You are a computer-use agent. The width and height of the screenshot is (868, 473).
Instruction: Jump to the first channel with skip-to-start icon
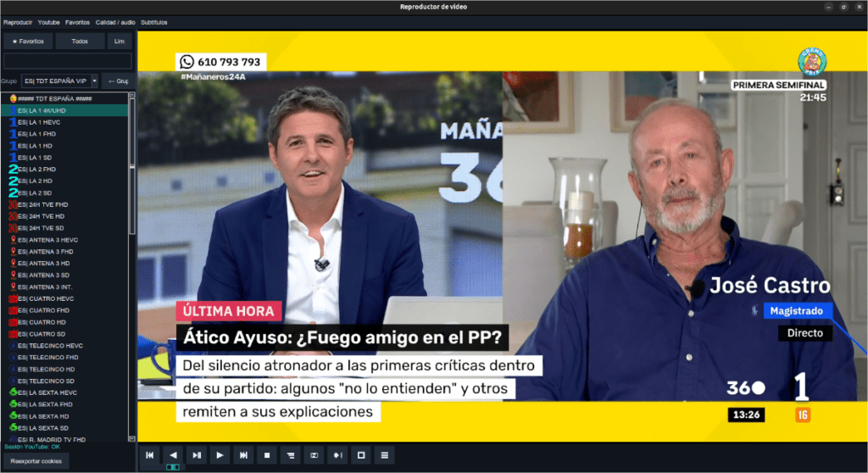(149, 455)
